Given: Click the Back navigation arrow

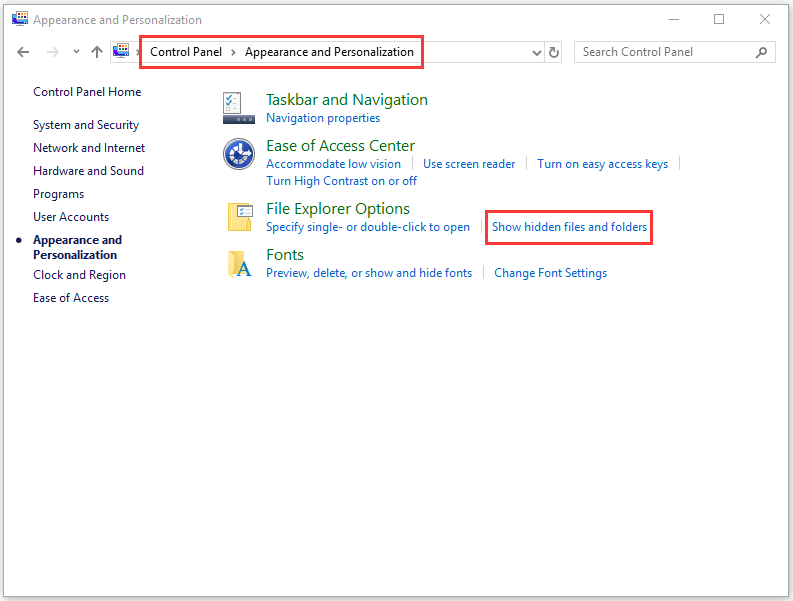Looking at the screenshot, I should (x=23, y=52).
